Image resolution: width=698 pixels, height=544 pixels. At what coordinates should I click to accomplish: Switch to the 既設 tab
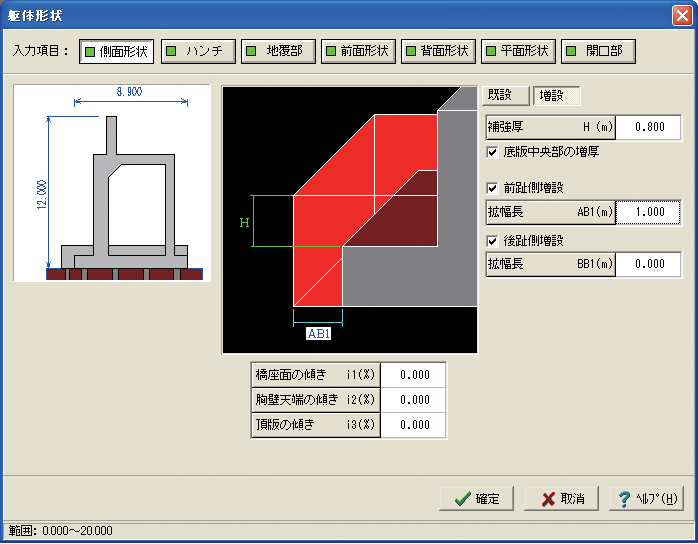(x=506, y=95)
